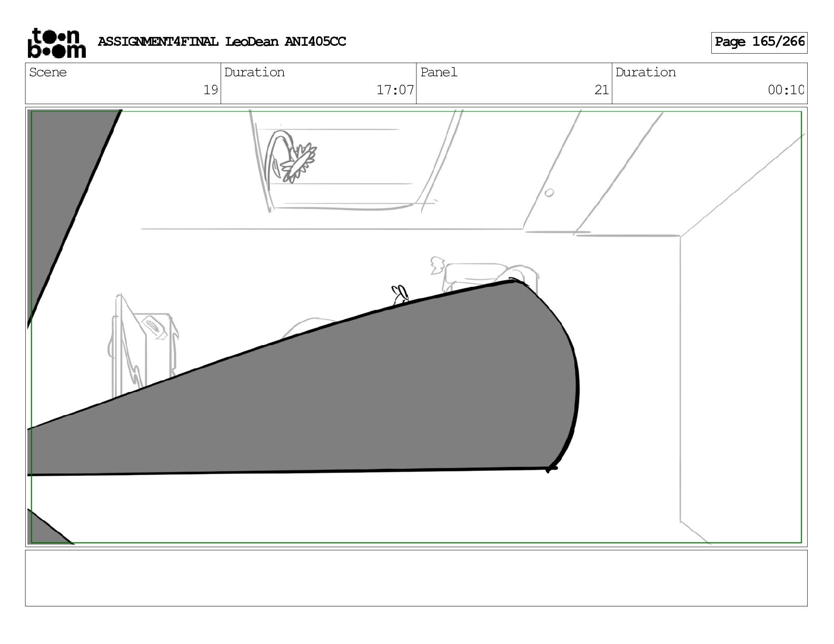
Task: Click the small rabbit-ear figure on the cone
Action: (x=400, y=295)
